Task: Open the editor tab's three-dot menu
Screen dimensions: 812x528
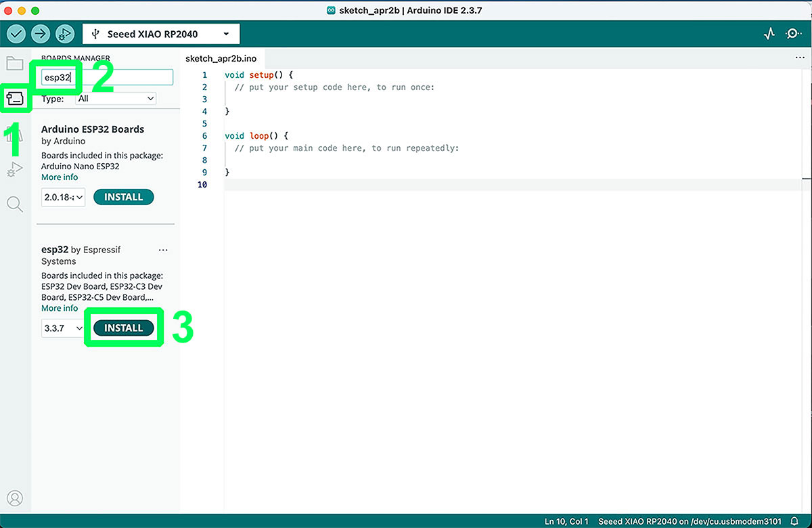Action: tap(800, 58)
